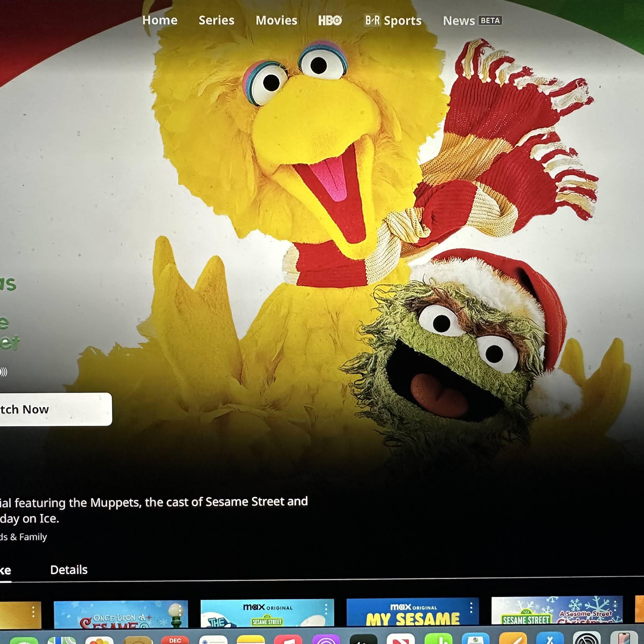Open options menu on Once Upon a Sesame thumbnail

point(180,611)
